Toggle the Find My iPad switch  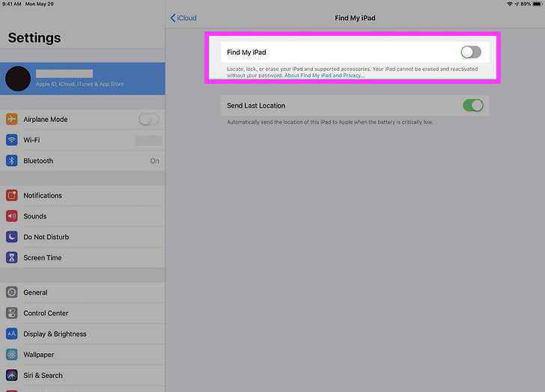coord(471,52)
